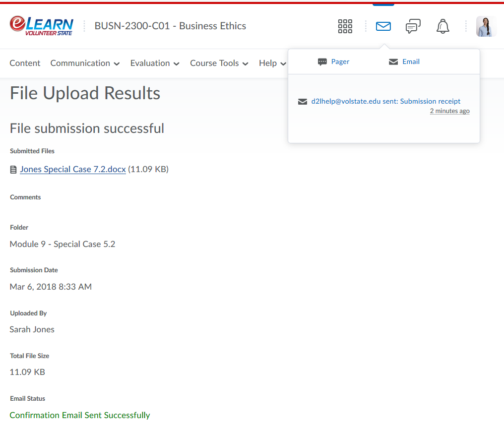This screenshot has width=504, height=430.
Task: Click envelope icon beside d2lhelp message
Action: (x=303, y=102)
